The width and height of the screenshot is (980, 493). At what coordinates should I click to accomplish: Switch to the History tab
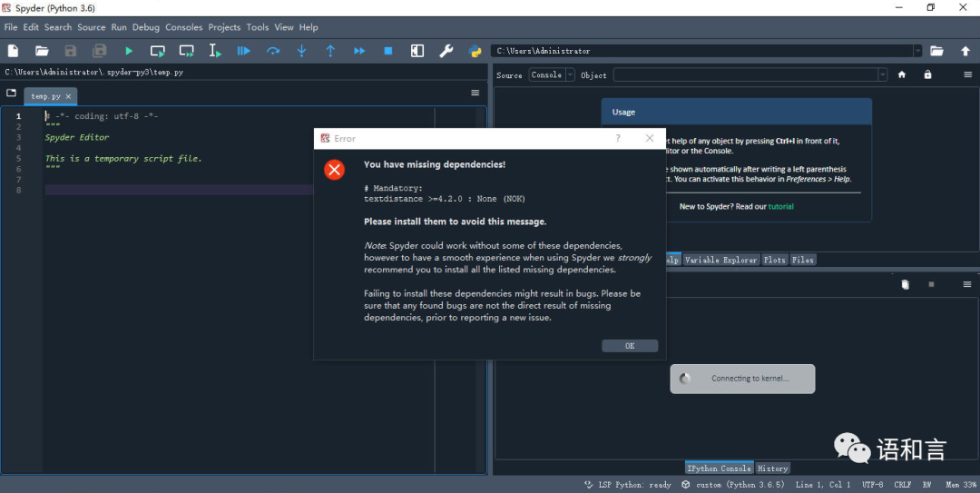(772, 468)
